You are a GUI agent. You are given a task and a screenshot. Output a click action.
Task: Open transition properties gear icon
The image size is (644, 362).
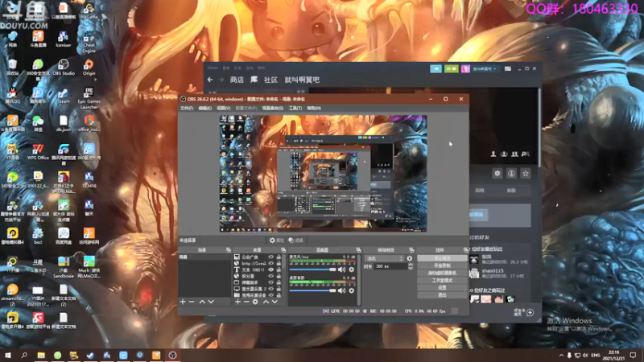[410, 258]
